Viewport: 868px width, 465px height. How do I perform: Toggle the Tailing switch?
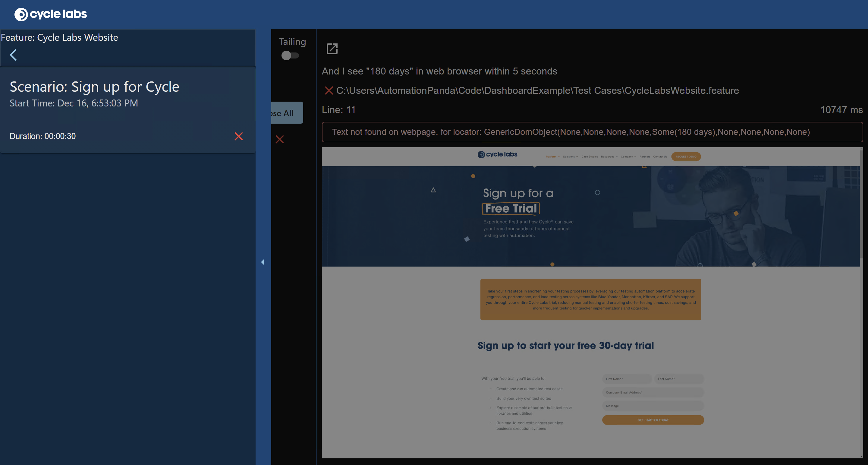tap(290, 56)
